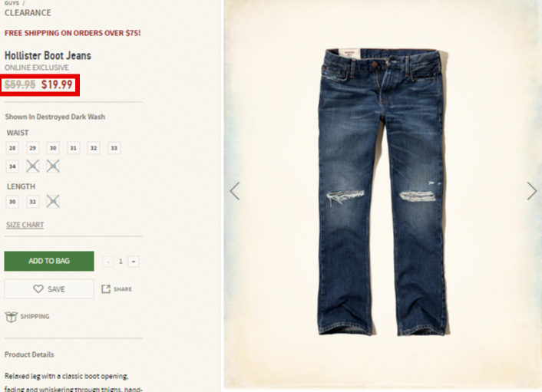Click the jeans product image

click(x=383, y=192)
